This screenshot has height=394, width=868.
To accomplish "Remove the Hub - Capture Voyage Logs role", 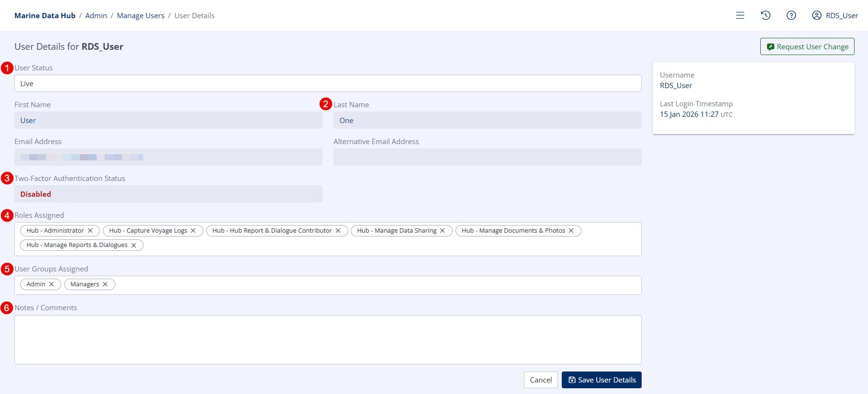I will coord(193,231).
